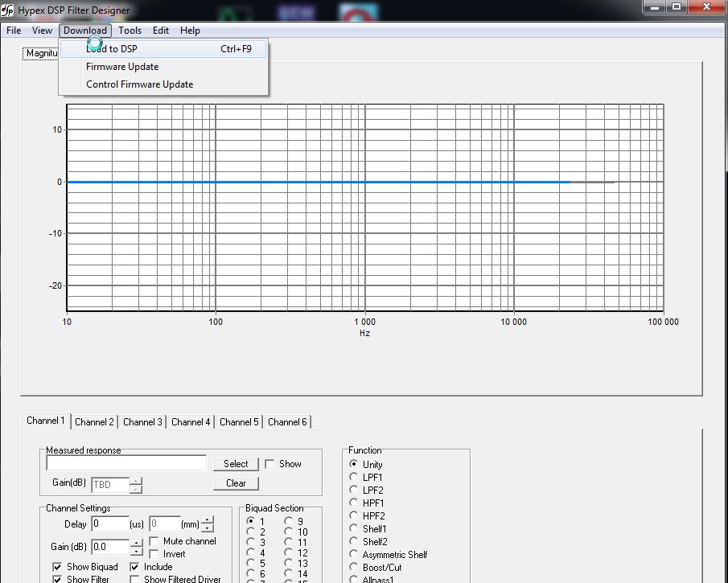Enable Show Filtered Driver checkbox
728x583 pixels.
point(134,579)
